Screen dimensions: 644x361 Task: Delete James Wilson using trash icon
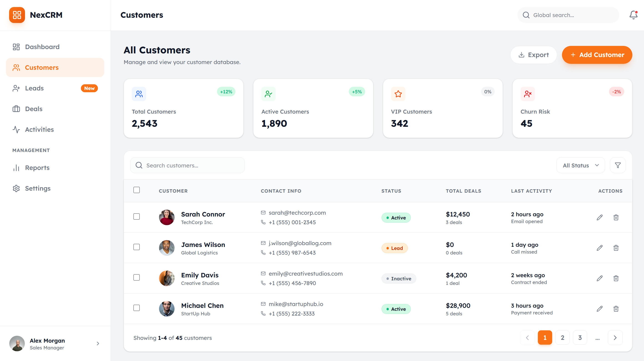(616, 248)
